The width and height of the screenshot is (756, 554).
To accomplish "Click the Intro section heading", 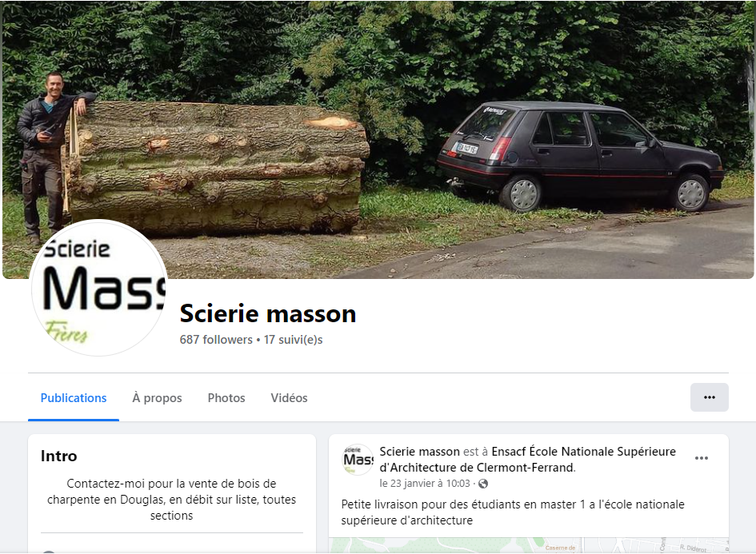I will point(59,456).
